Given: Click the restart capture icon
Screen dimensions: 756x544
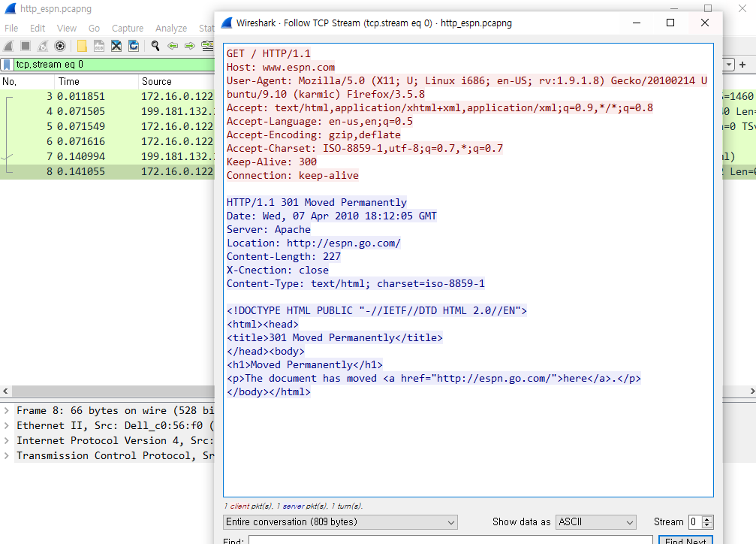Looking at the screenshot, I should 43,46.
